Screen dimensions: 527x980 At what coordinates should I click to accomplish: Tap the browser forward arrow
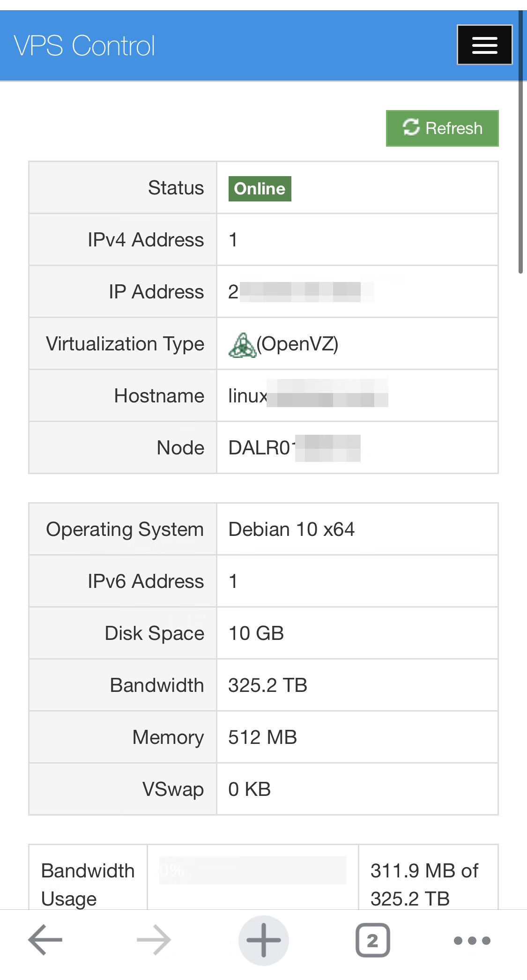pyautogui.click(x=154, y=940)
